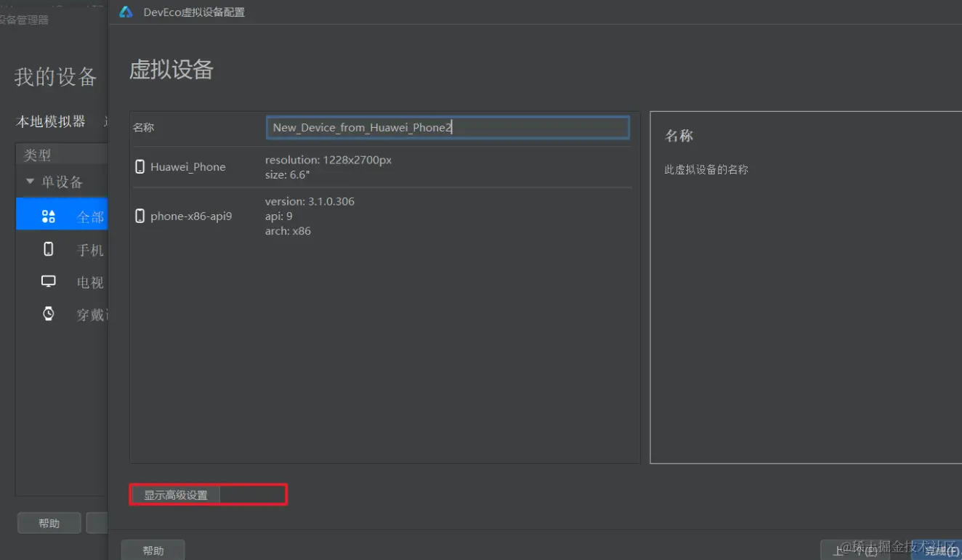
Task: Open the 本地模拟器 tab in device manager
Action: 51,121
